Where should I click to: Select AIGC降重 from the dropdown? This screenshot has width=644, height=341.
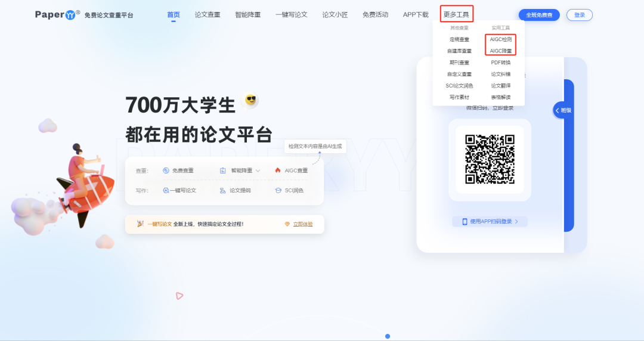click(x=501, y=51)
